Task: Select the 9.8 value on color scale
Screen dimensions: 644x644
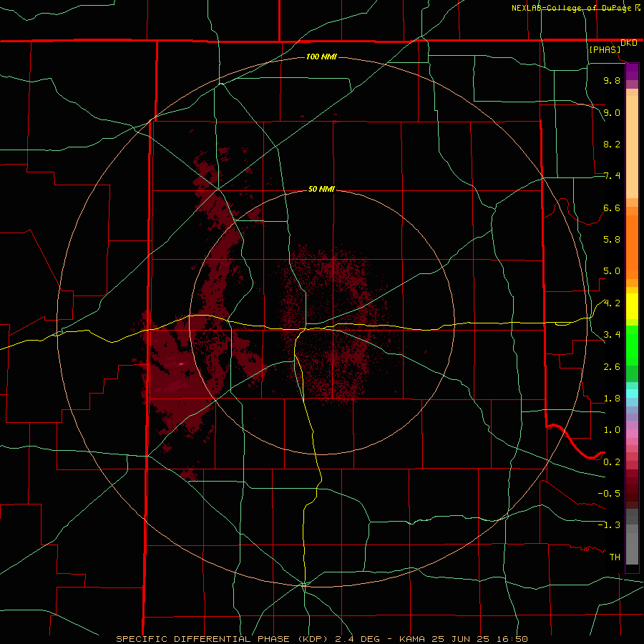Action: [612, 80]
